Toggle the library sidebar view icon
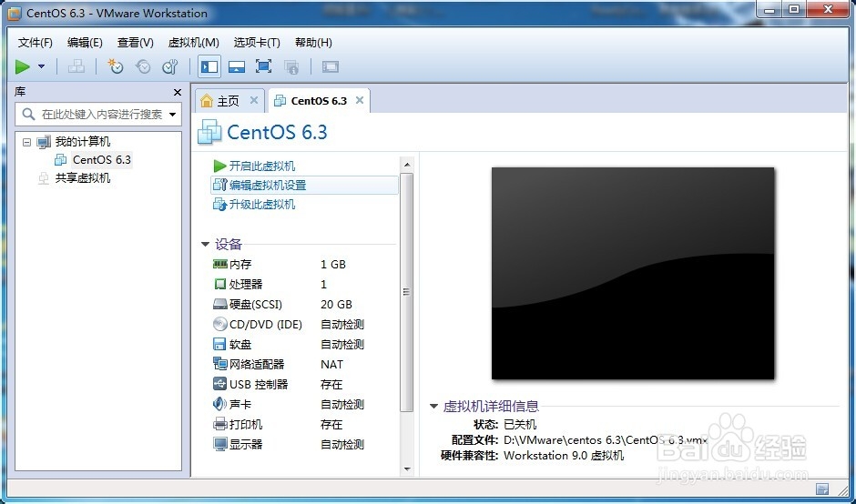 click(209, 66)
